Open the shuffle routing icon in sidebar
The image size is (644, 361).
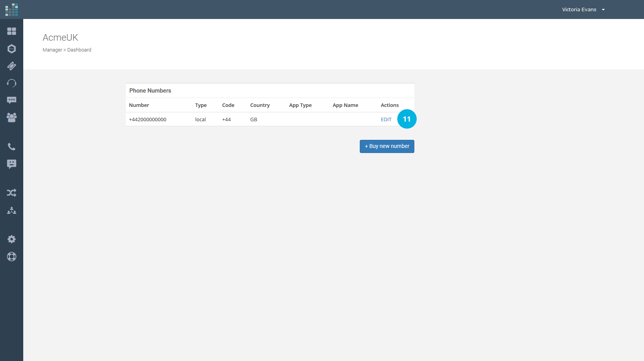(12, 193)
